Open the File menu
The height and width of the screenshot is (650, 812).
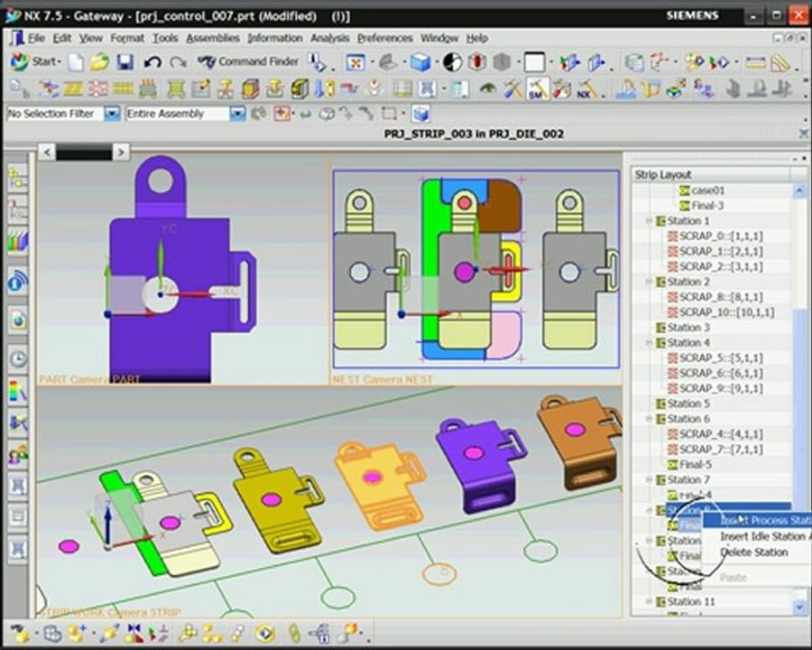tap(36, 38)
